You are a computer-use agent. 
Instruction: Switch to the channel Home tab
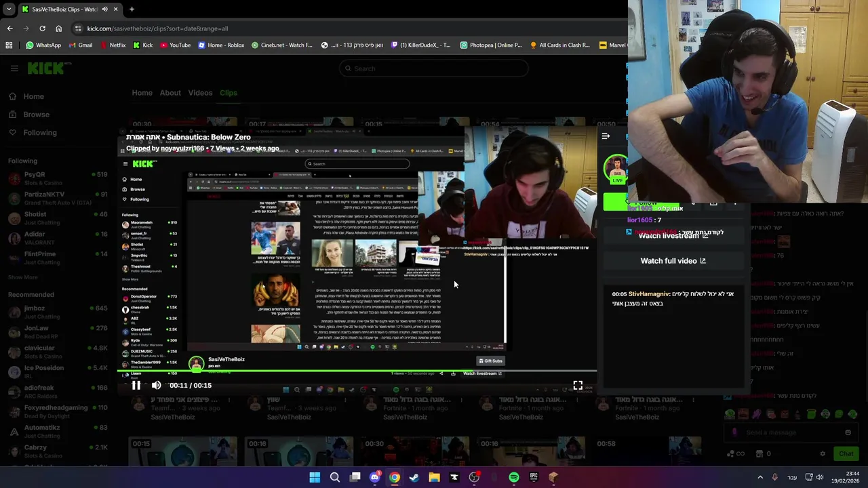coord(142,93)
